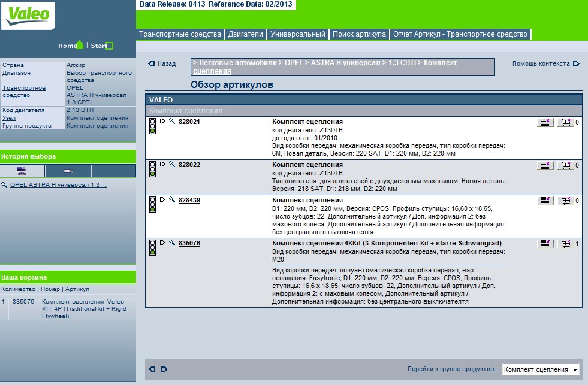
Task: Click next page arrow in bottom bar
Action: (164, 369)
